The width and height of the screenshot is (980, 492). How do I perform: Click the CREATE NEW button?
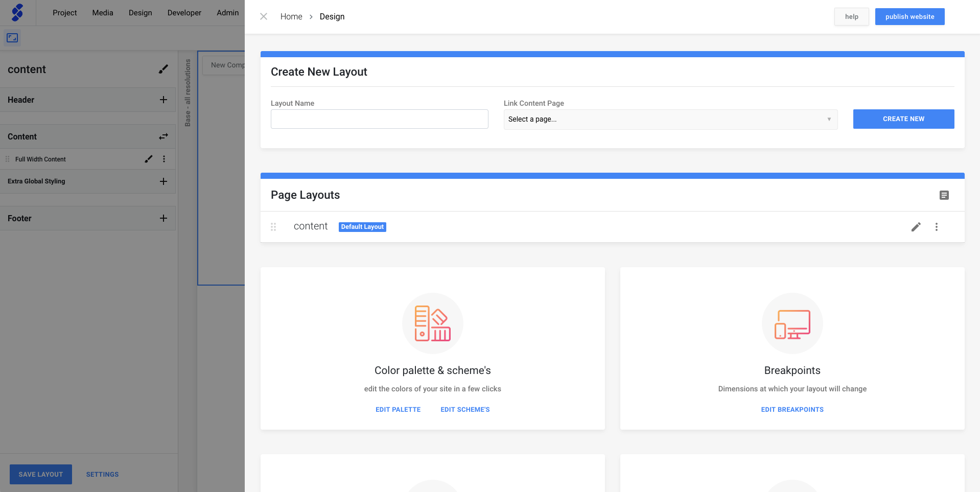click(x=904, y=119)
